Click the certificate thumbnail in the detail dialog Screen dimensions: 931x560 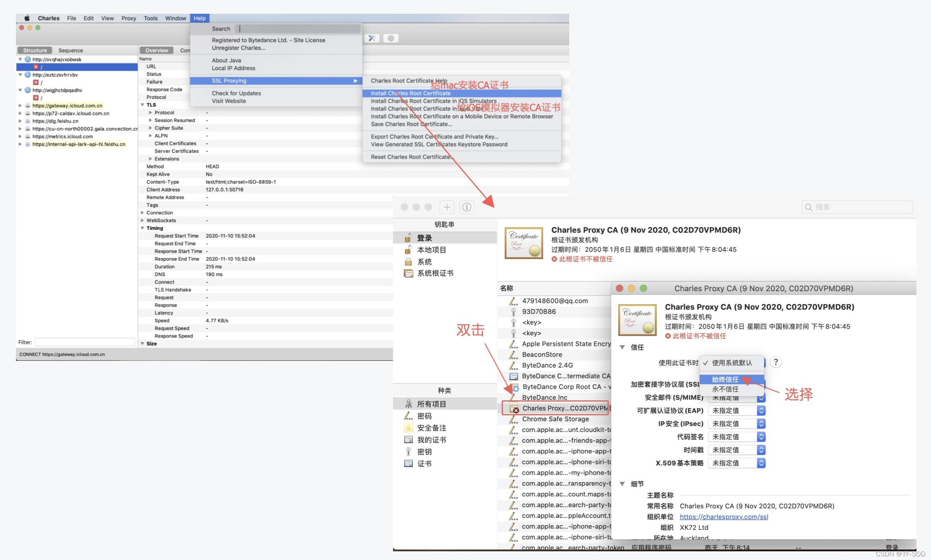[x=637, y=319]
